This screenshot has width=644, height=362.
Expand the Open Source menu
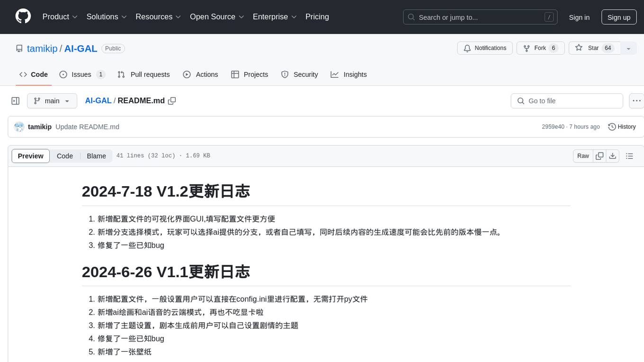coord(217,17)
